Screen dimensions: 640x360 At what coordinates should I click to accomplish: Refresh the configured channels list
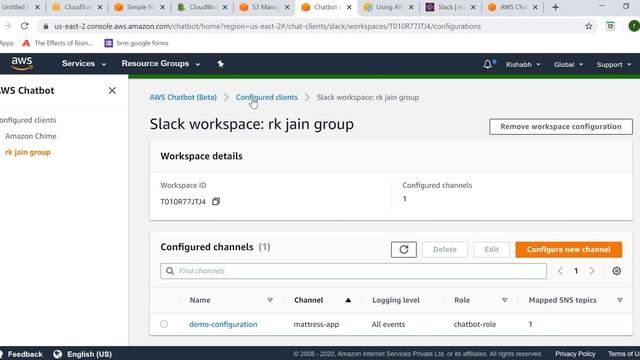tap(404, 249)
